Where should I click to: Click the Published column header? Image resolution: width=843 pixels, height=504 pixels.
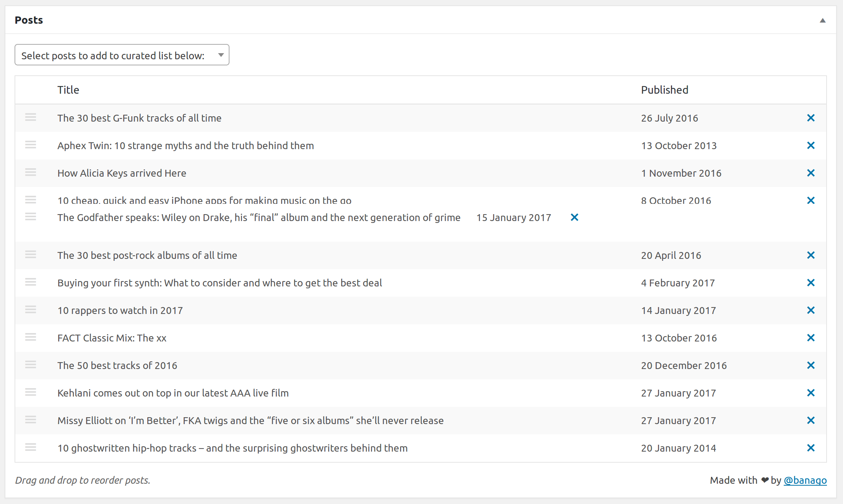664,90
